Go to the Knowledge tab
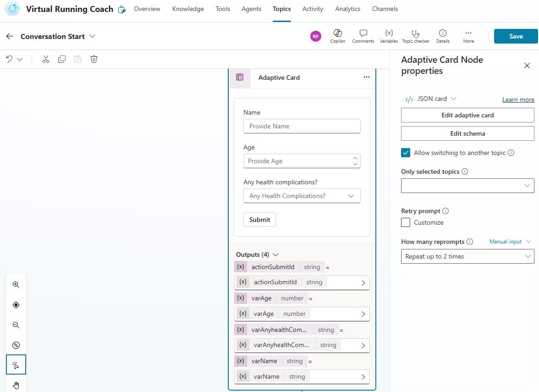Screen dimensions: 539x392 pos(188,9)
